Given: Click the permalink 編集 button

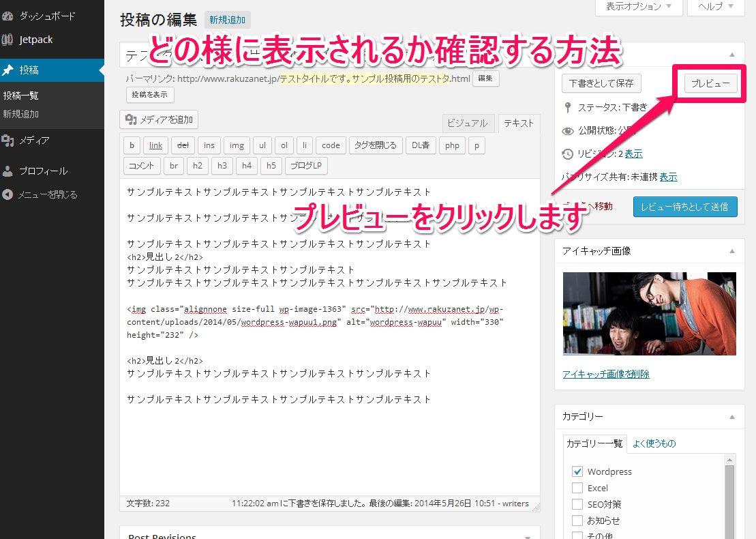Looking at the screenshot, I should [485, 78].
